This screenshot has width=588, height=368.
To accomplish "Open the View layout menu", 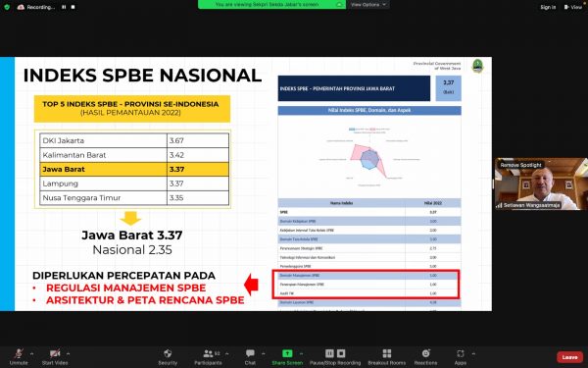I will 572,7.
